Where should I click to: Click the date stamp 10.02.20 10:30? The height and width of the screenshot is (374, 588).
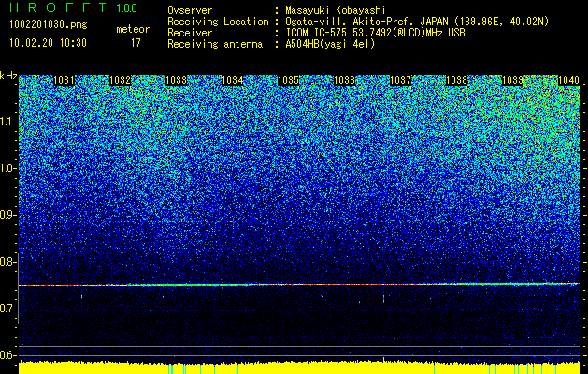pos(48,43)
